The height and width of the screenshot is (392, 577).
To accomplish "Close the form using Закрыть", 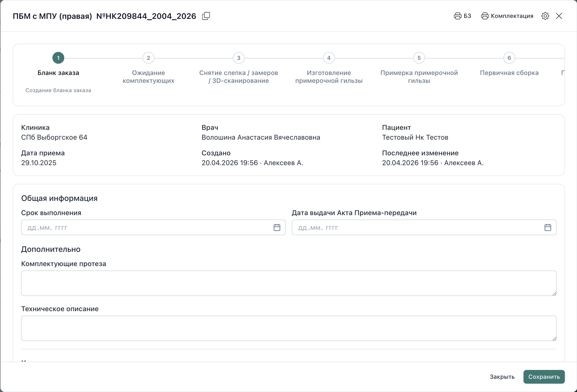I will 502,377.
